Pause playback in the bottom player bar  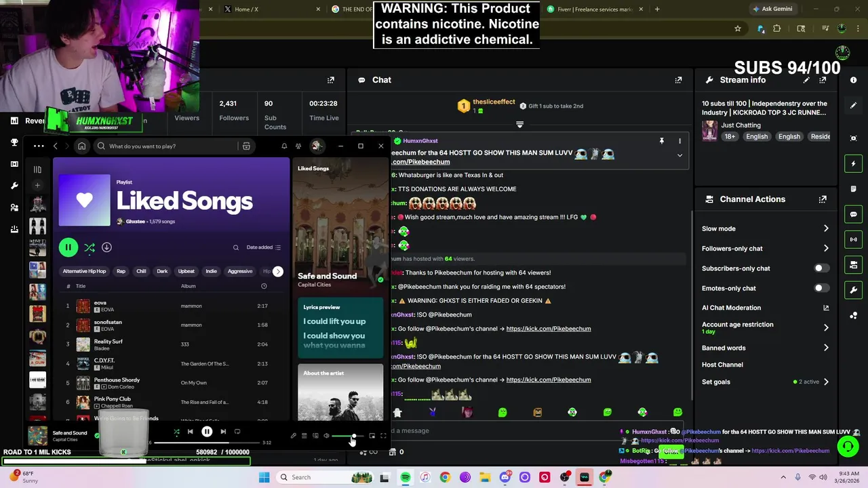pos(207,432)
